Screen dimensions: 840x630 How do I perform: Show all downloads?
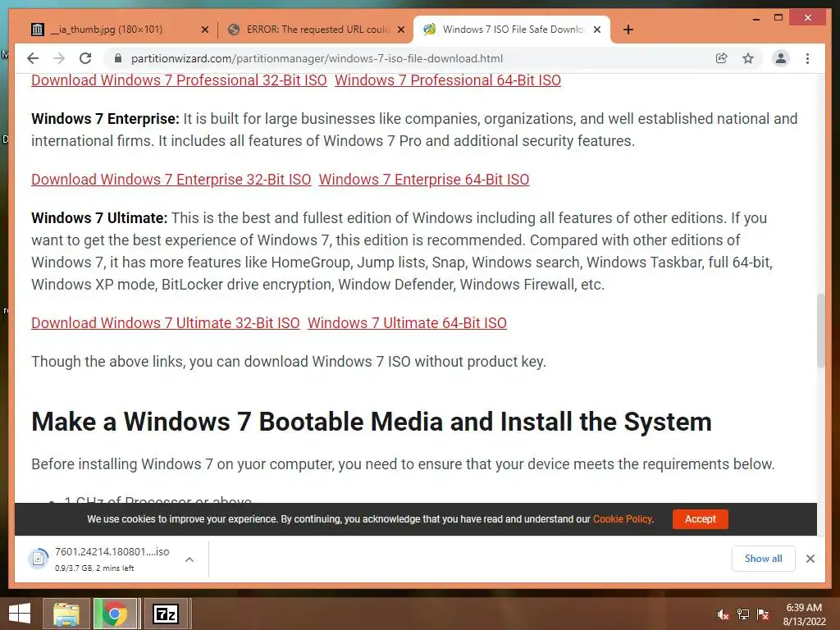[764, 559]
